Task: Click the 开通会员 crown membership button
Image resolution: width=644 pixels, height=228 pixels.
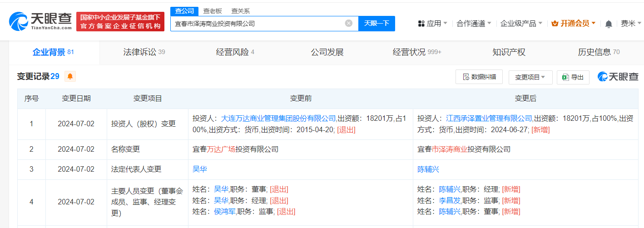Action: (x=573, y=24)
